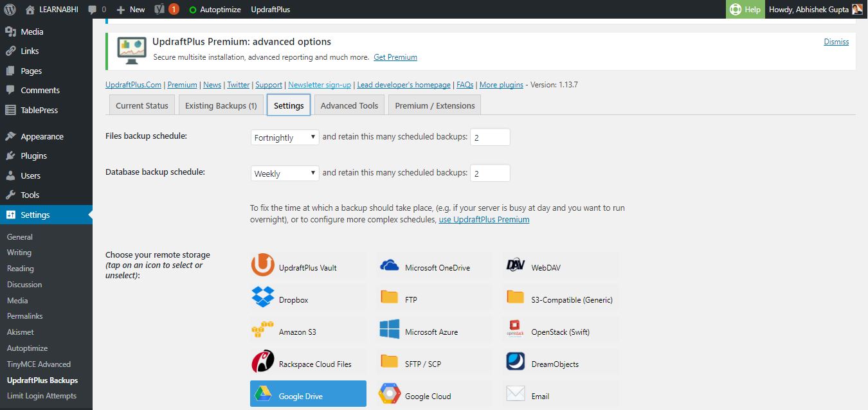Open the UpdraftPlus.Com link

tap(133, 85)
